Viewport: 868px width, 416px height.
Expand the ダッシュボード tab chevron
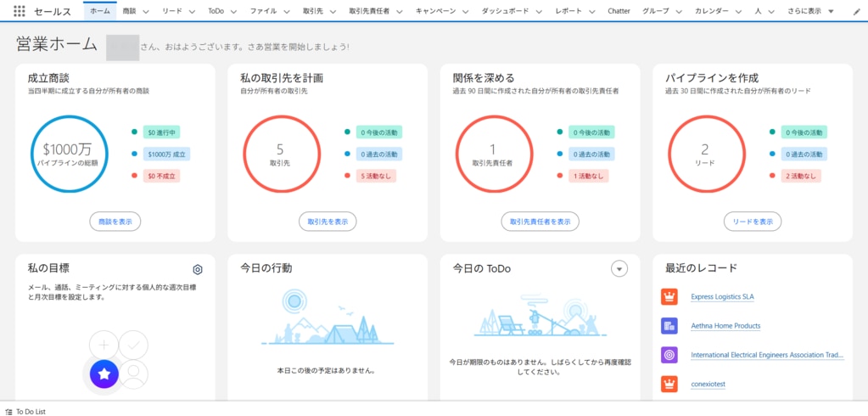[x=539, y=12]
